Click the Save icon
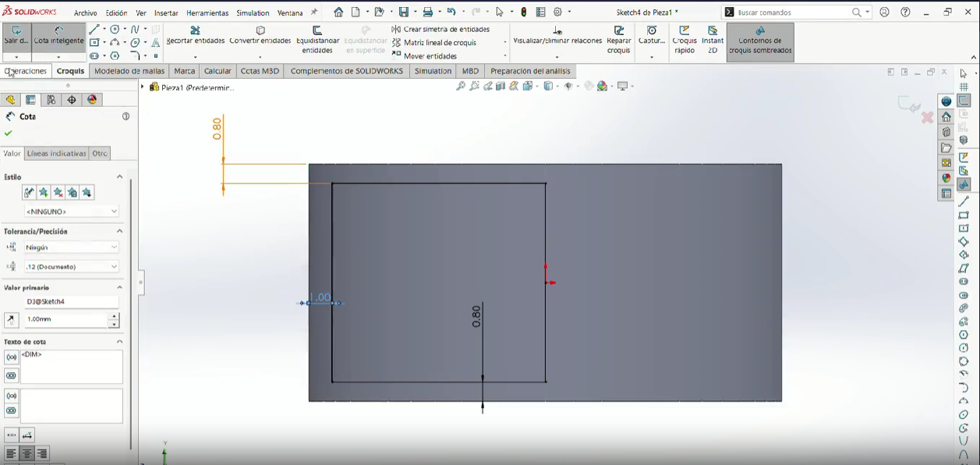This screenshot has height=465, width=980. coord(404,12)
